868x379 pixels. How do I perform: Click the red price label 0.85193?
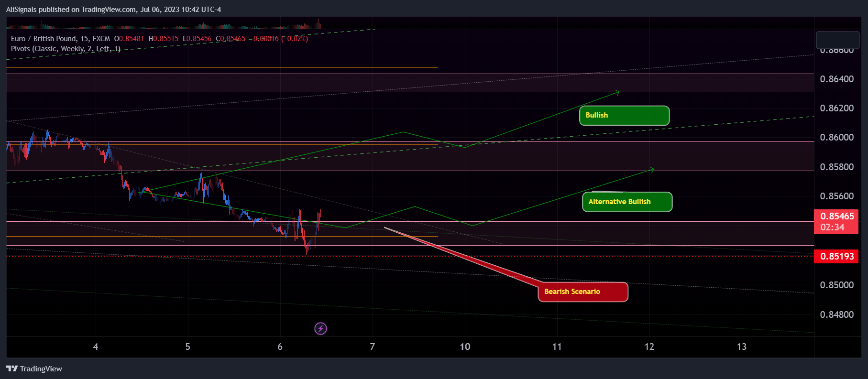pyautogui.click(x=837, y=256)
